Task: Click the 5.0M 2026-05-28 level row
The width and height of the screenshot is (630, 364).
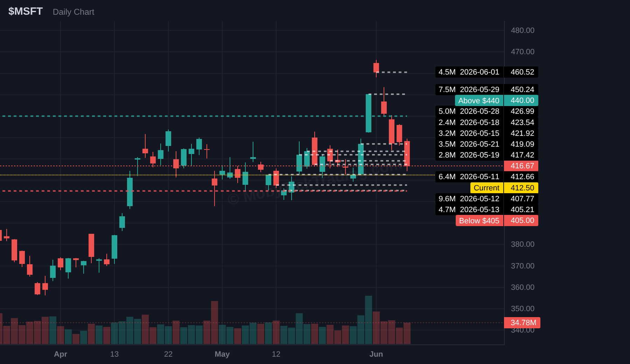Action: 469,111
